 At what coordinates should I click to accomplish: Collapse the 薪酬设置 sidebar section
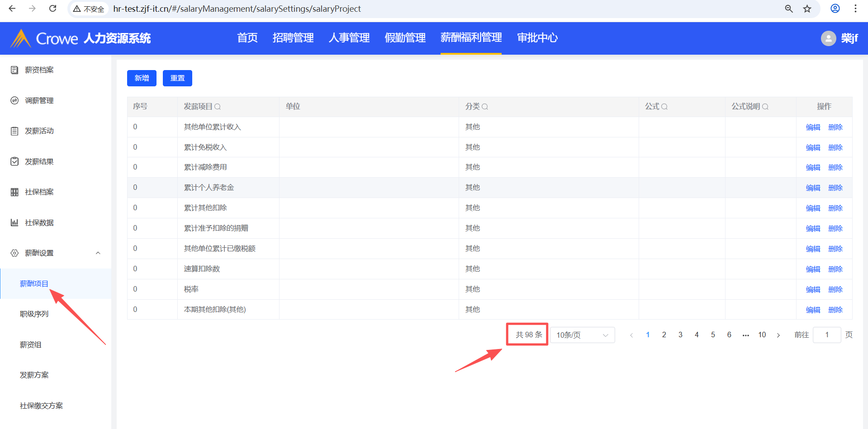(x=98, y=253)
